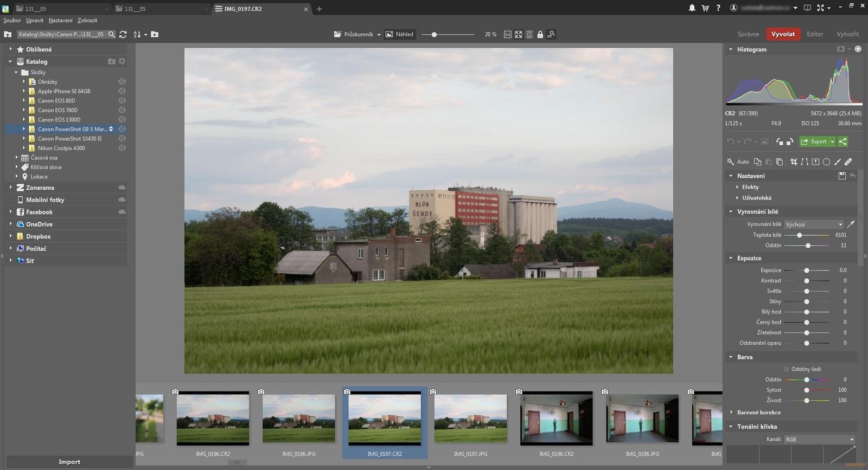868x470 pixels.
Task: Click the new folder icon in the navigator toolbar
Action: 155,34
